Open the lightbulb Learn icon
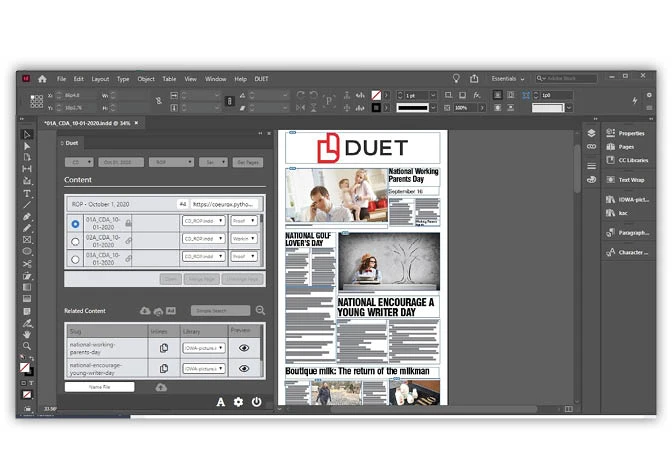Viewport: 672px width, 462px height. pyautogui.click(x=456, y=78)
